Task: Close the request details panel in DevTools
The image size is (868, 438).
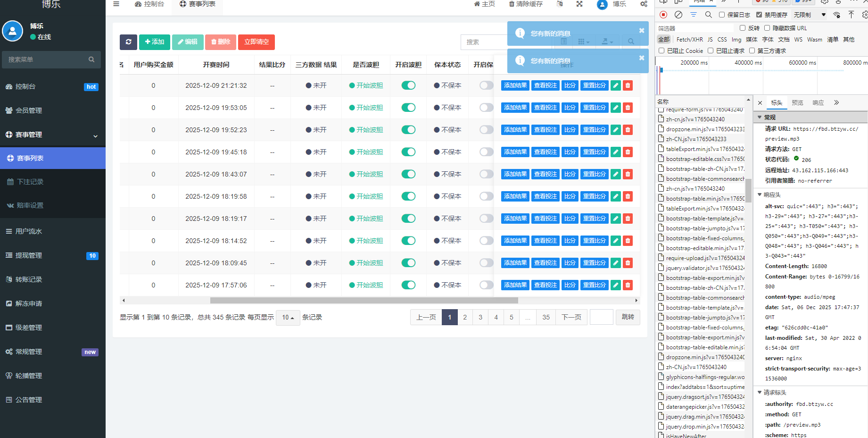Action: point(760,103)
